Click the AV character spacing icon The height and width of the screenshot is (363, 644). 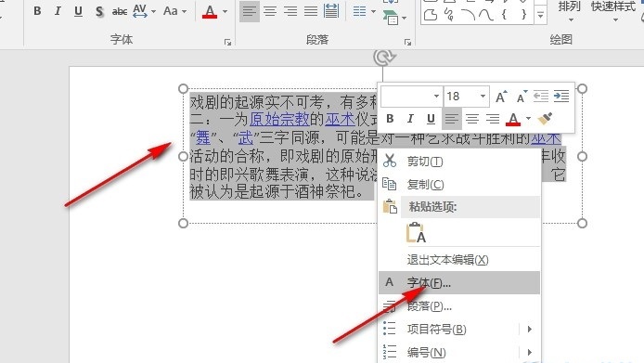click(140, 11)
